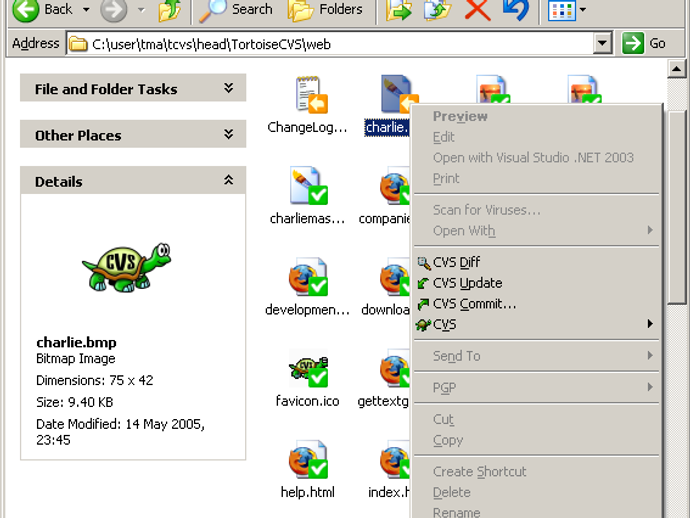Select the companies HTML file icon
690x518 pixels.
point(395,185)
